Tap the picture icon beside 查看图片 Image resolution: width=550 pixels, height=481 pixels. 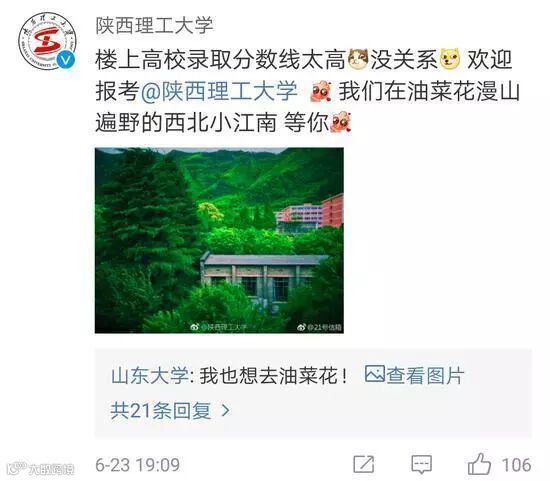point(375,374)
